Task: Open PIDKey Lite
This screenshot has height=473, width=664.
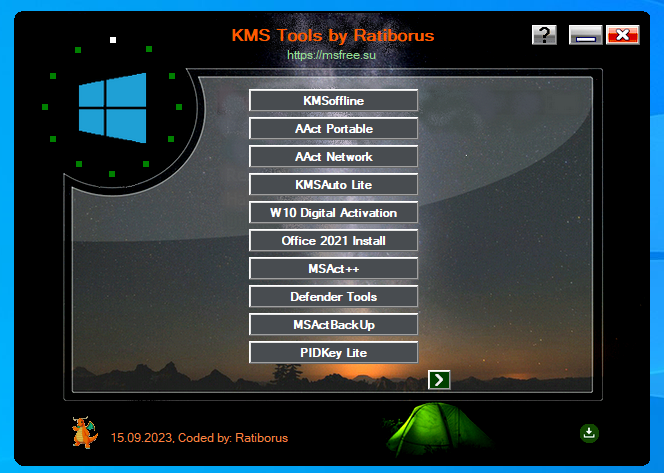Action: point(333,353)
